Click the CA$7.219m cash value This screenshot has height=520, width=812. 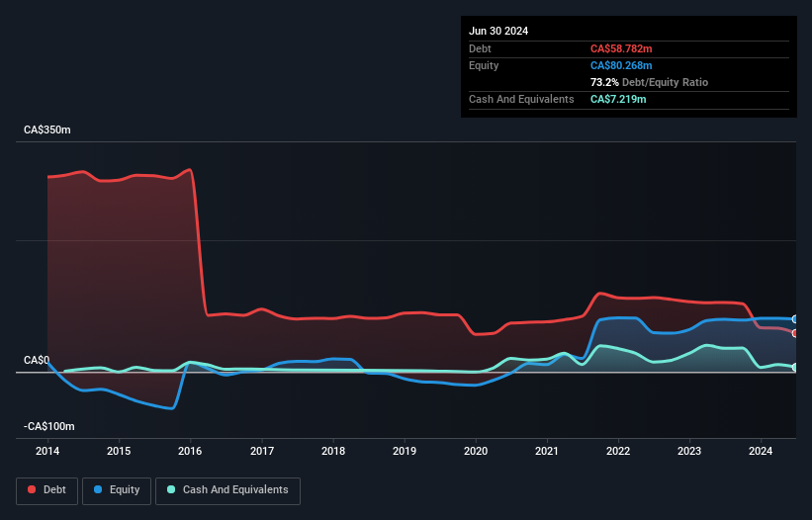tap(618, 99)
